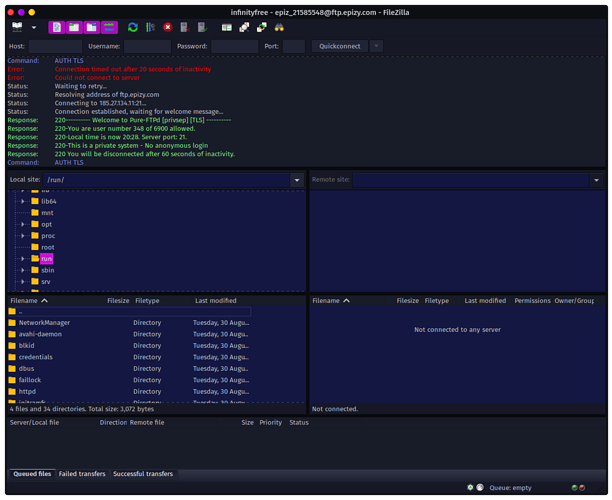The image size is (612, 500).
Task: Toggle directory comparison
Action: click(244, 27)
